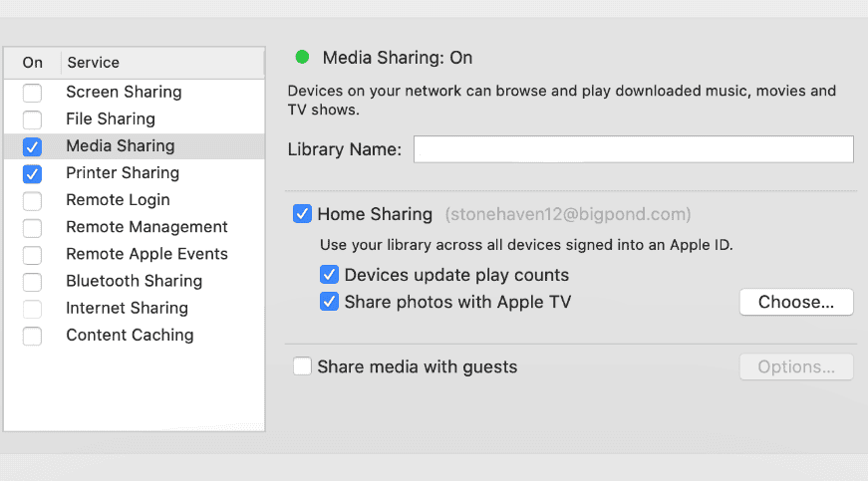Tick the Content Caching checkbox
This screenshot has height=481, width=868.
pos(33,336)
